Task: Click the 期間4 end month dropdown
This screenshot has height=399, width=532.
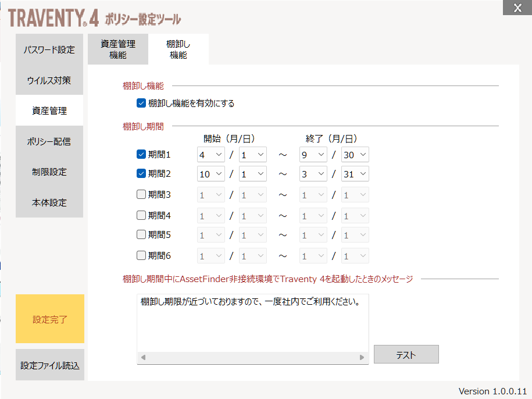Action: pos(313,216)
